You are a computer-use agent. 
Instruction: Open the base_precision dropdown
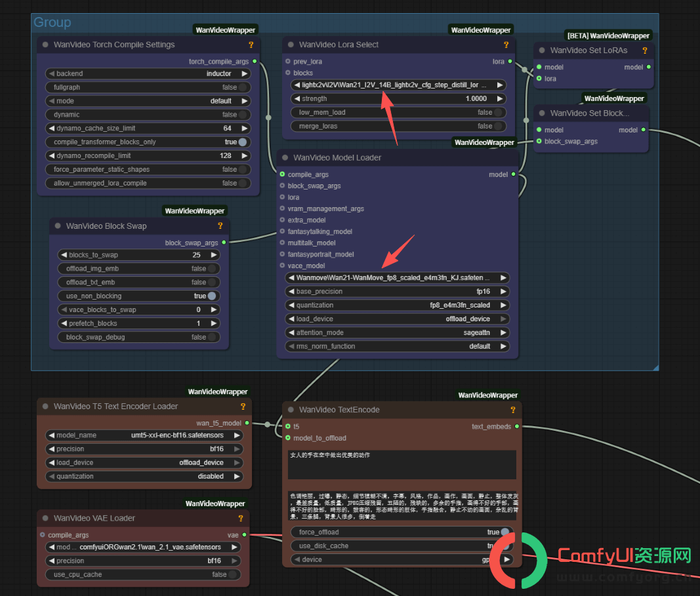[x=398, y=291]
